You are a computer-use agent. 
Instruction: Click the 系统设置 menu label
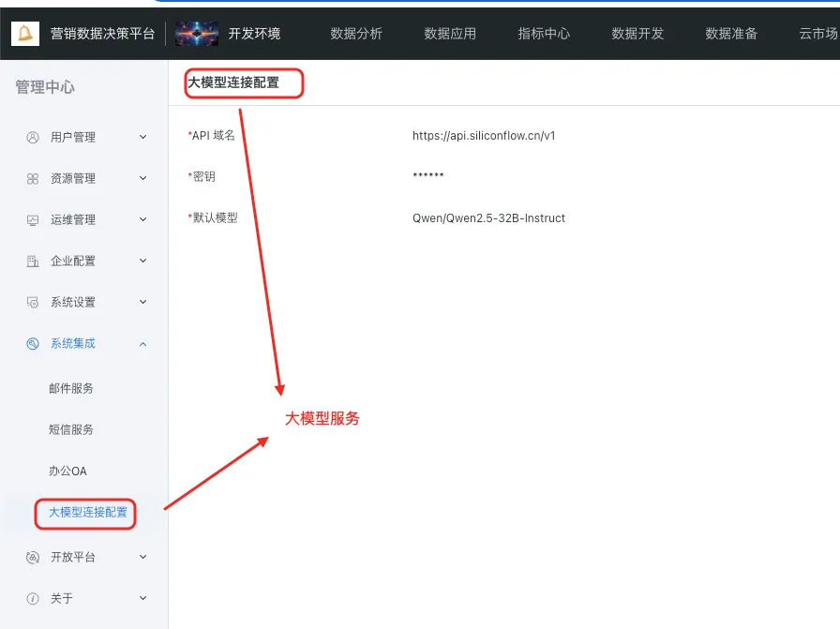[73, 303]
